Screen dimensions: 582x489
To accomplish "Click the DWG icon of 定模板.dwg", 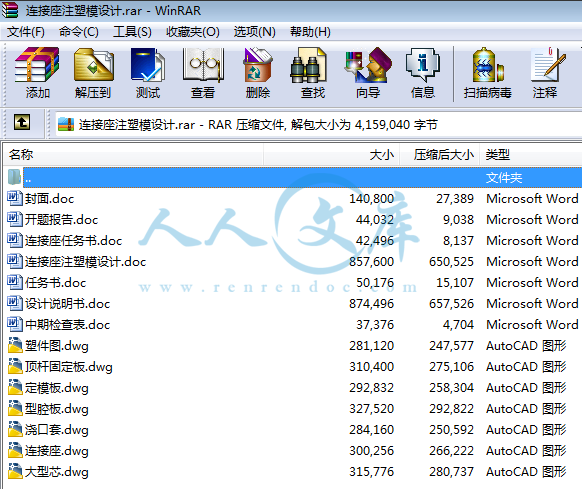I will pos(15,387).
